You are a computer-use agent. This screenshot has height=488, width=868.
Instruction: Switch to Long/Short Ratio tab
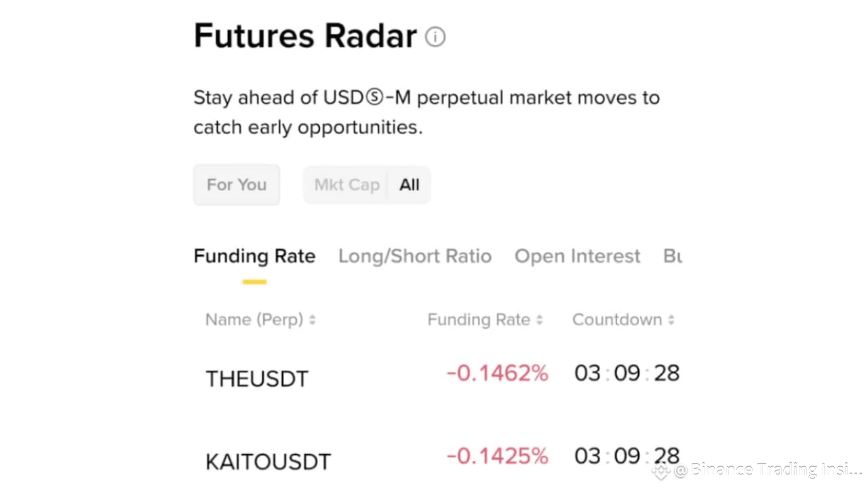(415, 256)
